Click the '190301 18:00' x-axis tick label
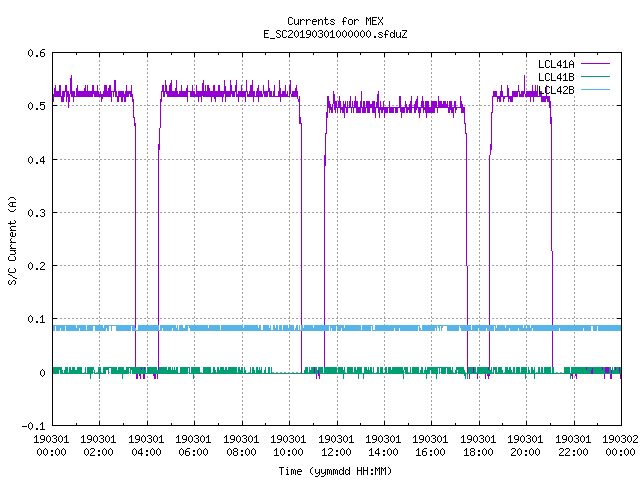Screen dimensions: 640x480 tap(478, 446)
